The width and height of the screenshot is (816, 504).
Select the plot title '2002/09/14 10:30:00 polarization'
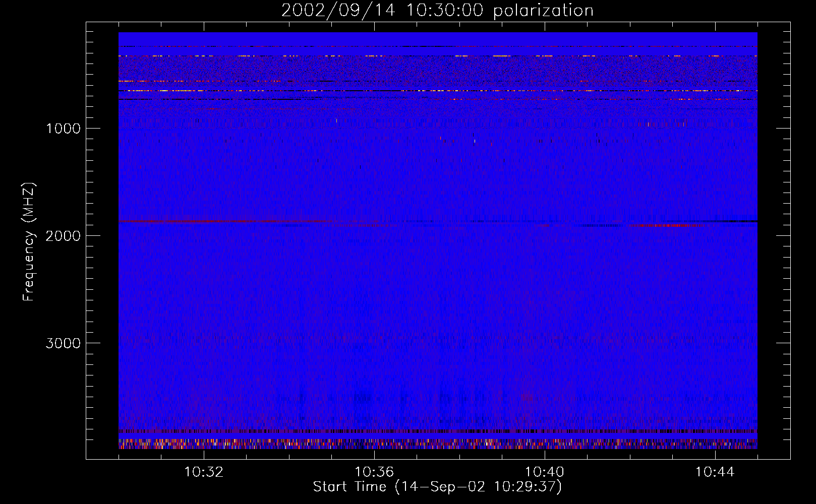pyautogui.click(x=437, y=10)
